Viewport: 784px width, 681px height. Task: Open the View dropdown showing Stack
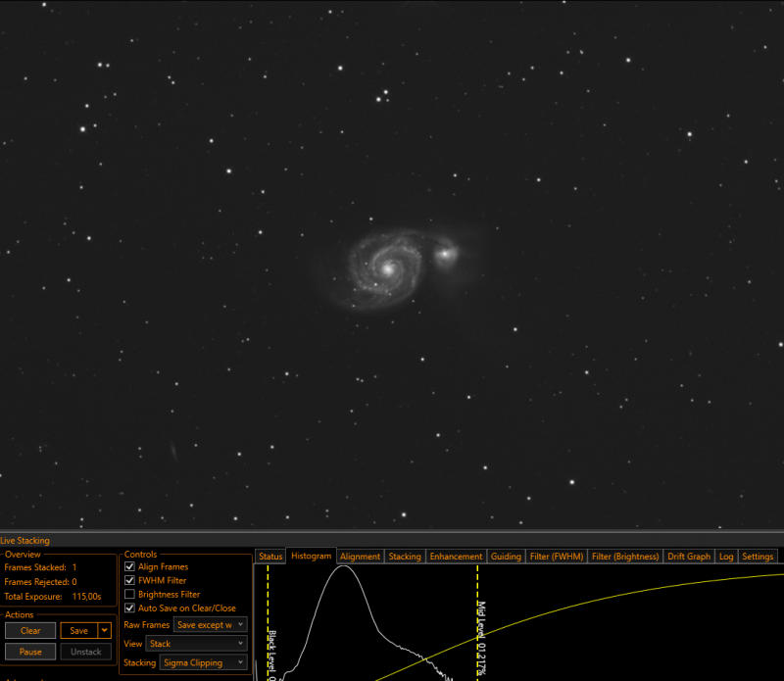(x=197, y=644)
